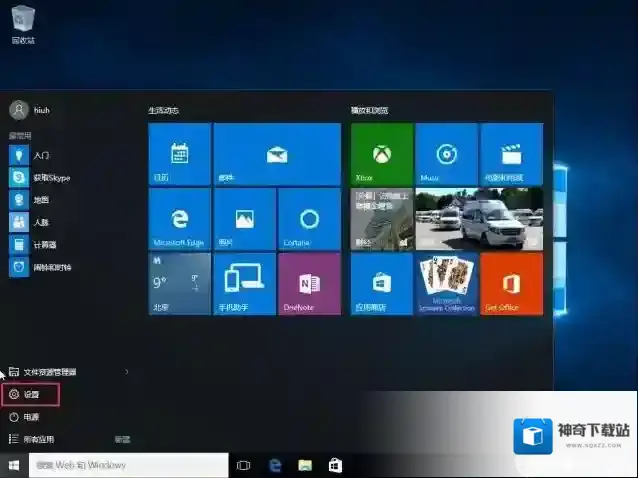Open the Store (应用商店) tile
This screenshot has height=478, width=638.
click(x=382, y=283)
